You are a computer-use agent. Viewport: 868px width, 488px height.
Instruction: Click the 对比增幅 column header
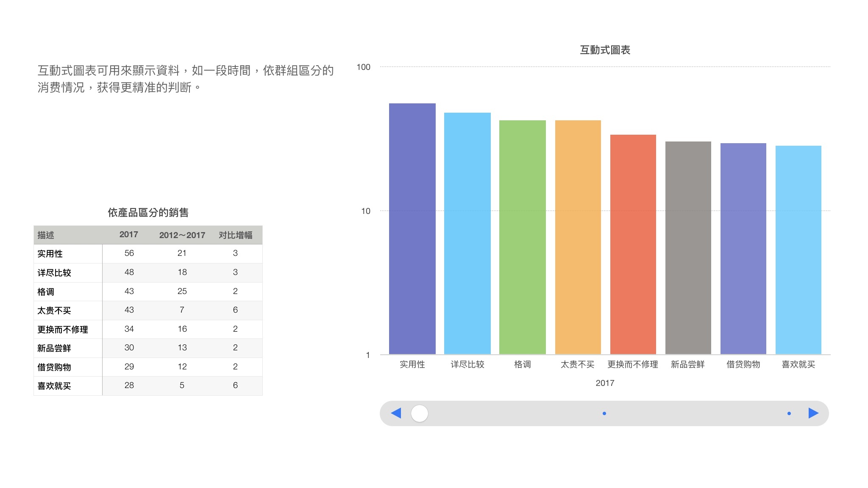point(235,235)
